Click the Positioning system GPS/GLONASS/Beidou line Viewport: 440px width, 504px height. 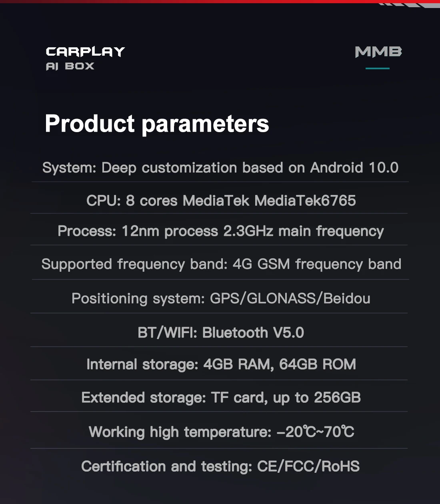pos(221,298)
